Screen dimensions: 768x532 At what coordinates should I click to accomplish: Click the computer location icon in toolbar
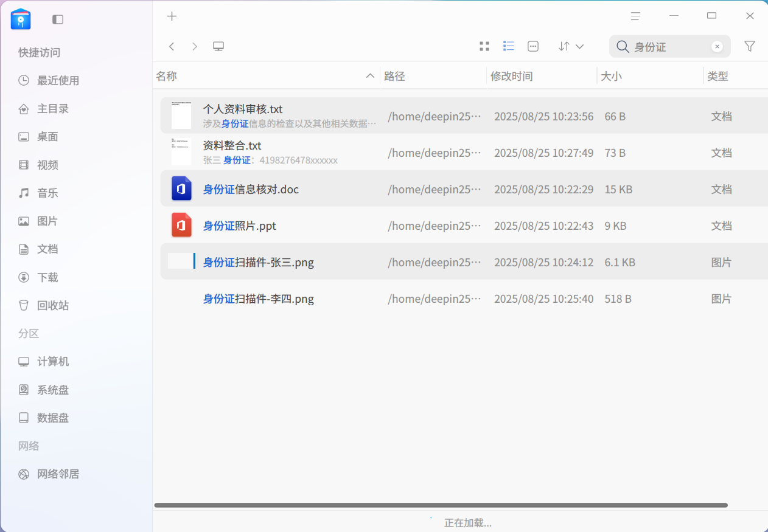pos(218,46)
